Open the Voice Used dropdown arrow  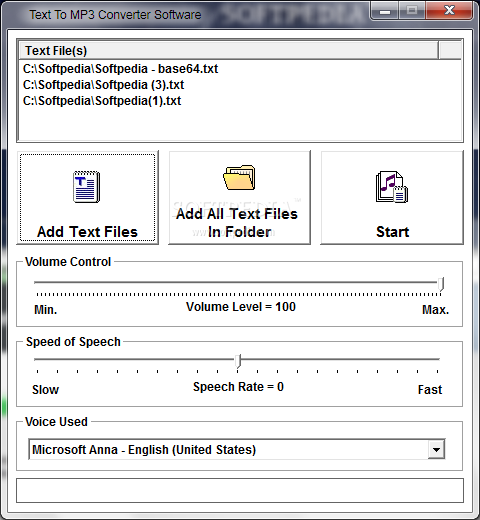point(436,450)
